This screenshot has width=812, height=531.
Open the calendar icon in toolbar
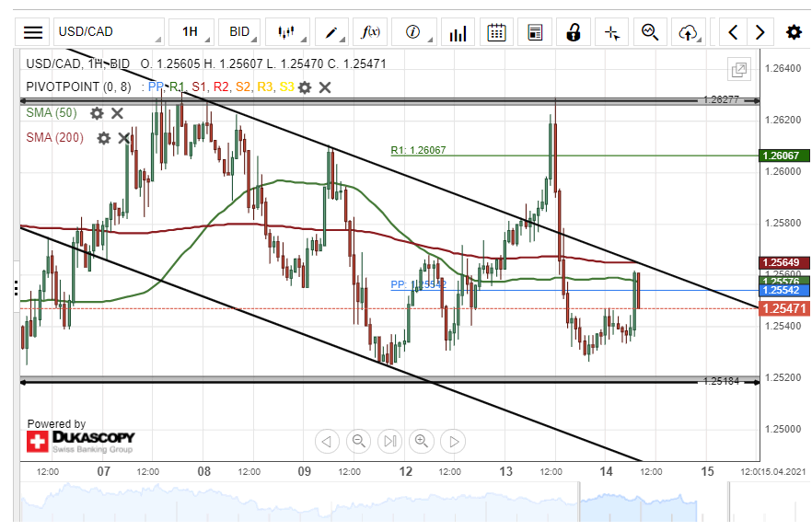click(x=496, y=32)
